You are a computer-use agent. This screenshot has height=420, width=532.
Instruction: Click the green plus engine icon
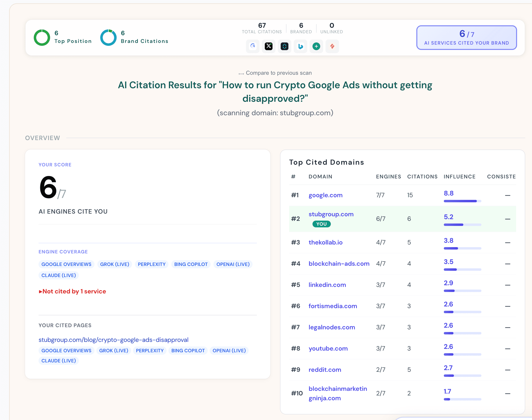pos(316,46)
